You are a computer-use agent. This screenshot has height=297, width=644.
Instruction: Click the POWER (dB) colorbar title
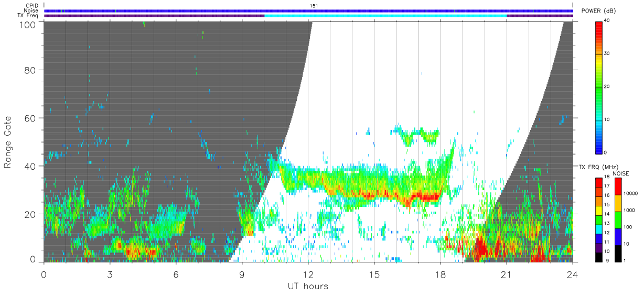(x=599, y=11)
